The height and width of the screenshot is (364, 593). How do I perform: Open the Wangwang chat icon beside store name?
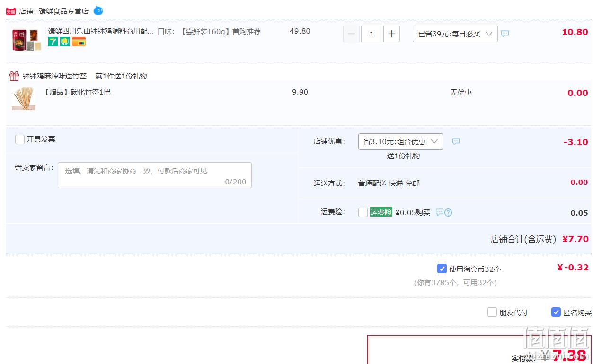98,10
